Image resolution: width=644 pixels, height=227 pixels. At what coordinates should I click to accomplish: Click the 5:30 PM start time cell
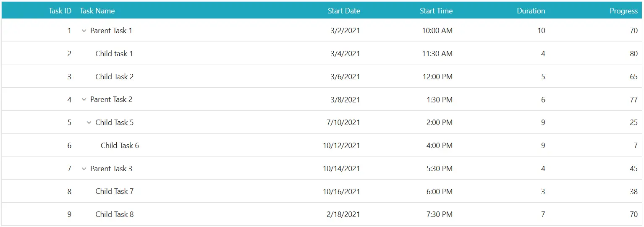[439, 169]
